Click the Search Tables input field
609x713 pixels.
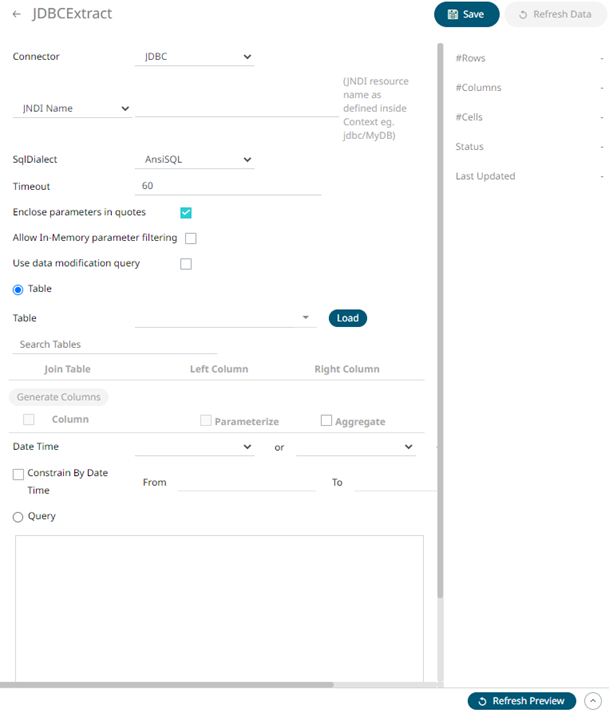(x=100, y=344)
